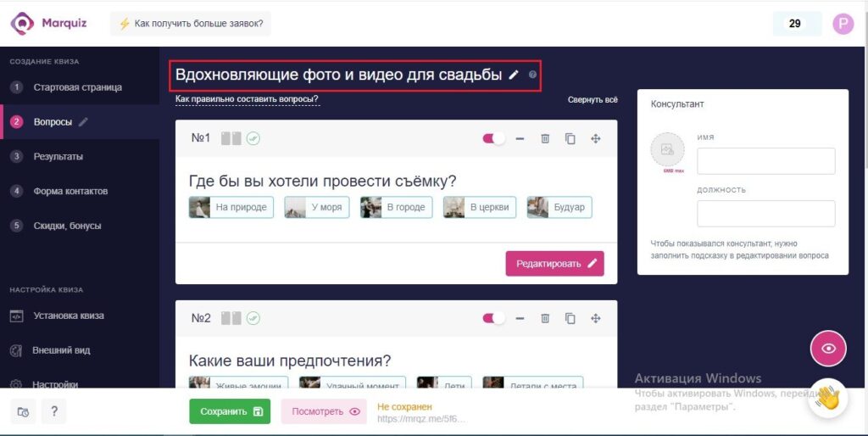Image resolution: width=868 pixels, height=436 pixels.
Task: Click the Marquiz logo
Action: click(x=48, y=24)
